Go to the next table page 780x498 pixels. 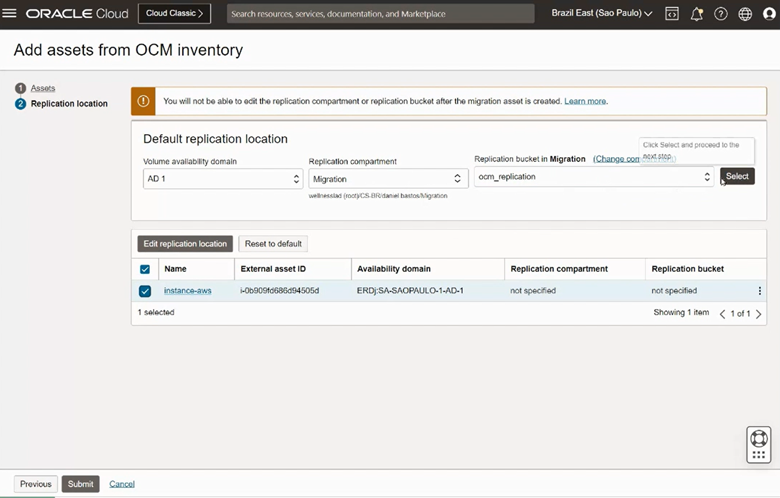tap(759, 314)
